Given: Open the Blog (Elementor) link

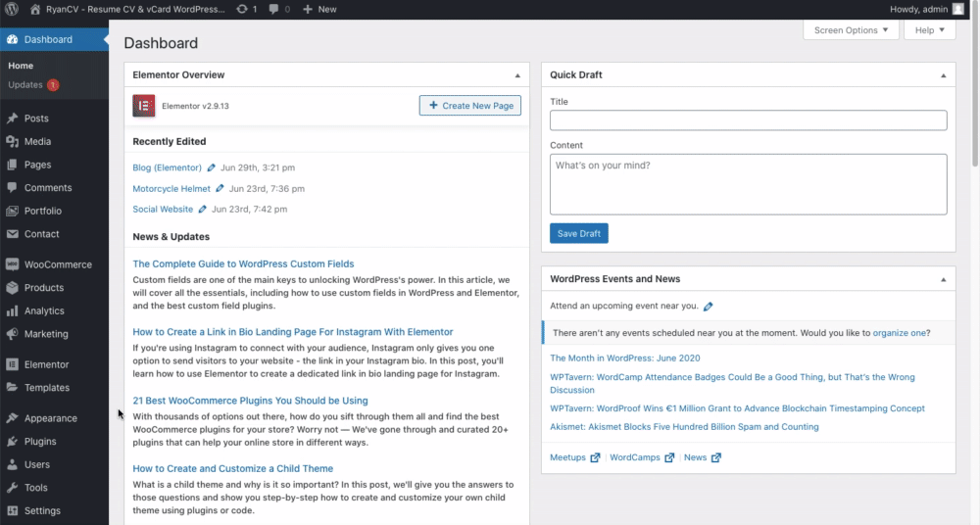Looking at the screenshot, I should tap(167, 167).
